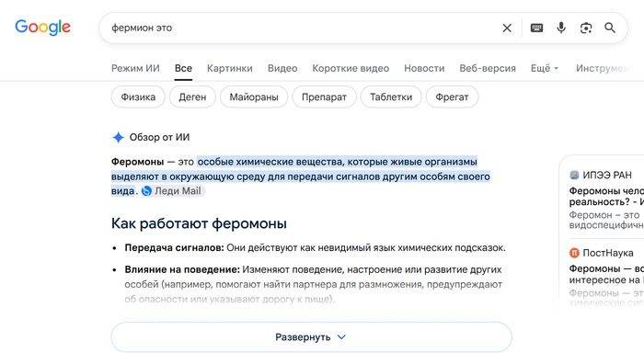Click the bold word 'Феромоны' in overview
The height and width of the screenshot is (364, 644).
coord(137,162)
